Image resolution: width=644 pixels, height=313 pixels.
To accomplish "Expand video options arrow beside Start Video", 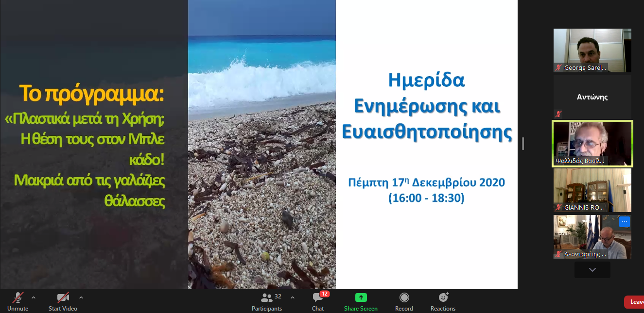I will pos(81,297).
